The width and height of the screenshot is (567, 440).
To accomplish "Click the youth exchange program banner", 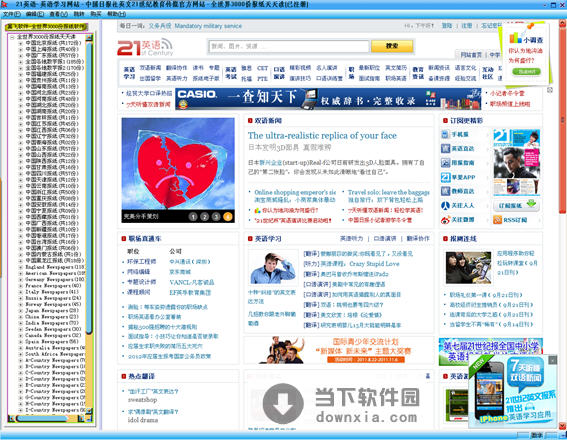I will click(339, 350).
